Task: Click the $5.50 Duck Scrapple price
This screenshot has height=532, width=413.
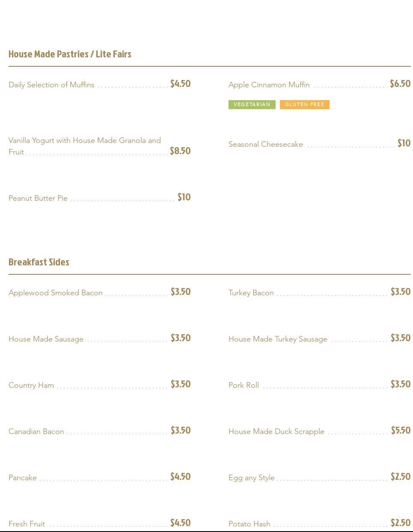Action: (401, 431)
